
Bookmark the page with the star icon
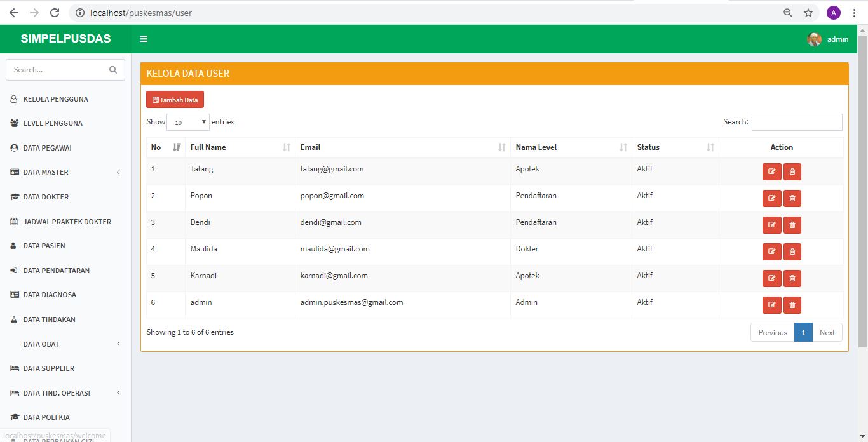[x=808, y=13]
